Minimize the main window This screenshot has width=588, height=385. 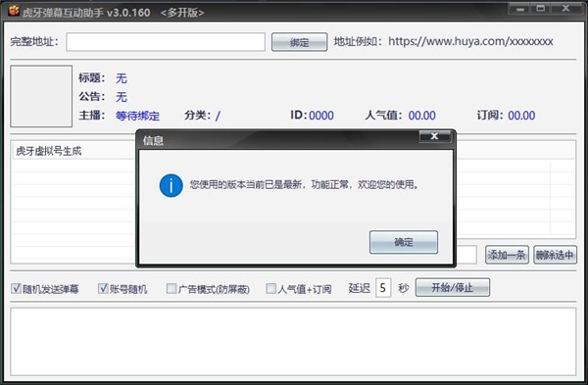[520, 9]
